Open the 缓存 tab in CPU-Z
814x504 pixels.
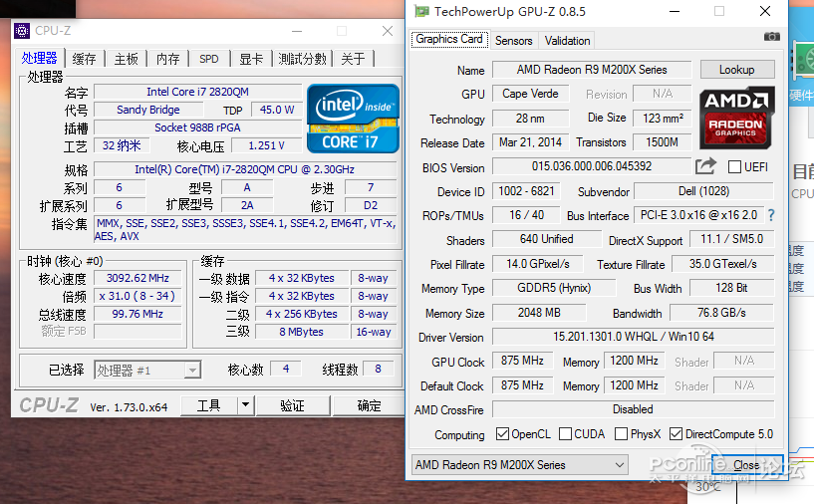click(x=84, y=59)
